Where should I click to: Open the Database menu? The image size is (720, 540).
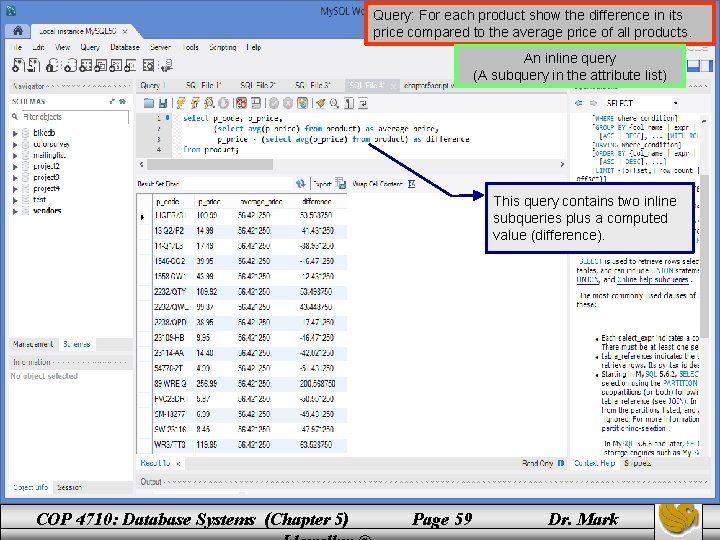point(124,47)
